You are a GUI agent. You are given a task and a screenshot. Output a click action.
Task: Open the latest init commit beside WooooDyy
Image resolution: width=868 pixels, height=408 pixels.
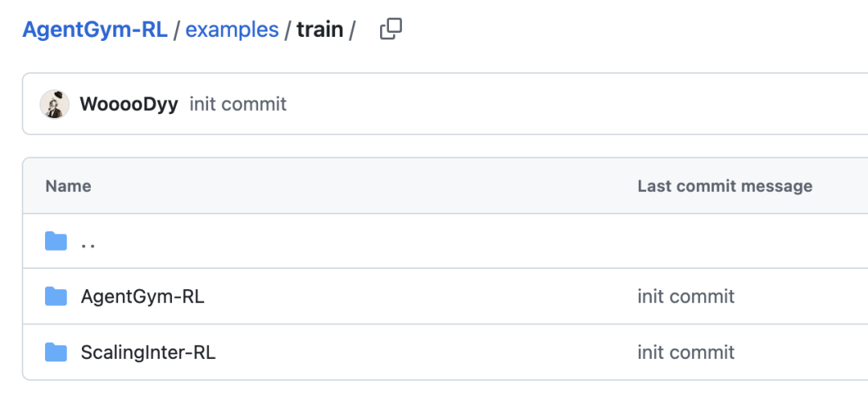pyautogui.click(x=238, y=104)
